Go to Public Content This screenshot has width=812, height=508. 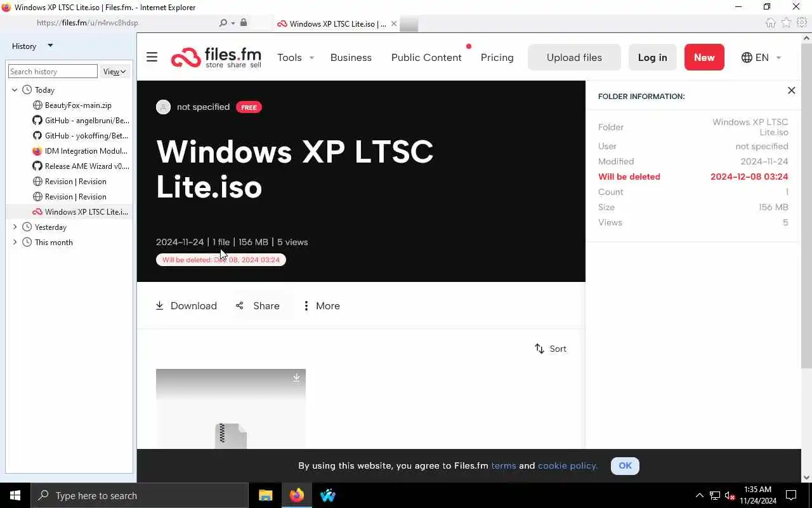coord(426,57)
